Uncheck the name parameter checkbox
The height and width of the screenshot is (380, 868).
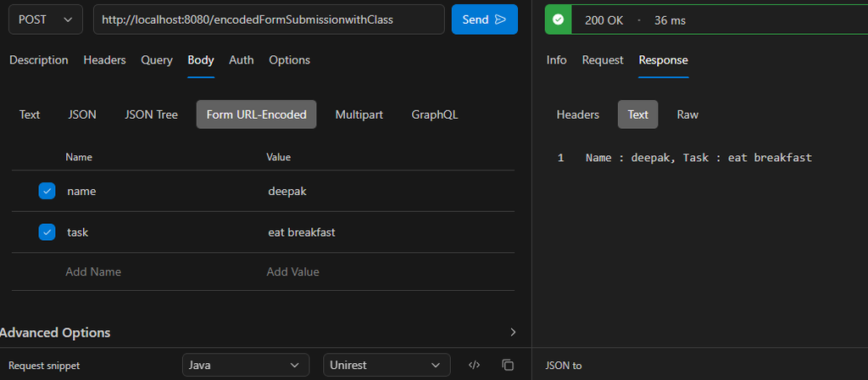click(47, 191)
